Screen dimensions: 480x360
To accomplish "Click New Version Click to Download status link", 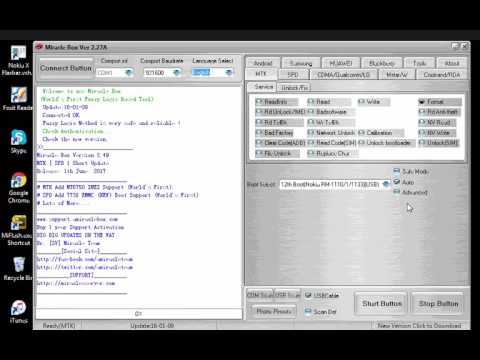I will click(419, 325).
